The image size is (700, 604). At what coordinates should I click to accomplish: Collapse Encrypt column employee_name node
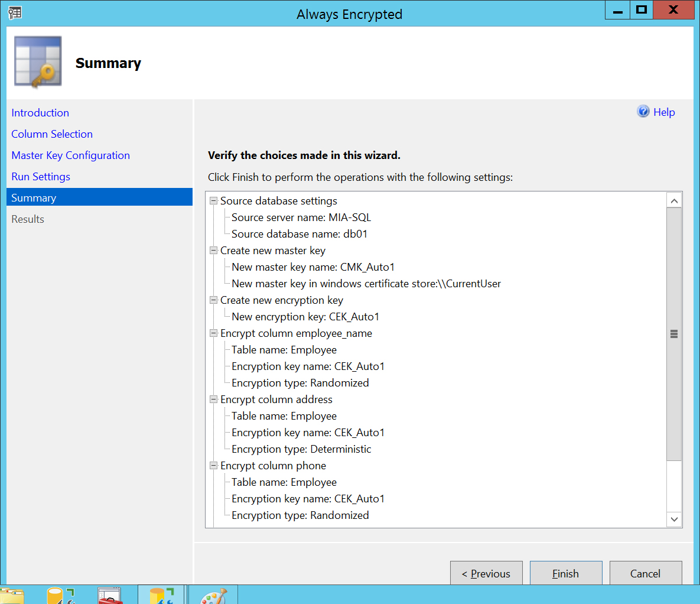pyautogui.click(x=213, y=333)
